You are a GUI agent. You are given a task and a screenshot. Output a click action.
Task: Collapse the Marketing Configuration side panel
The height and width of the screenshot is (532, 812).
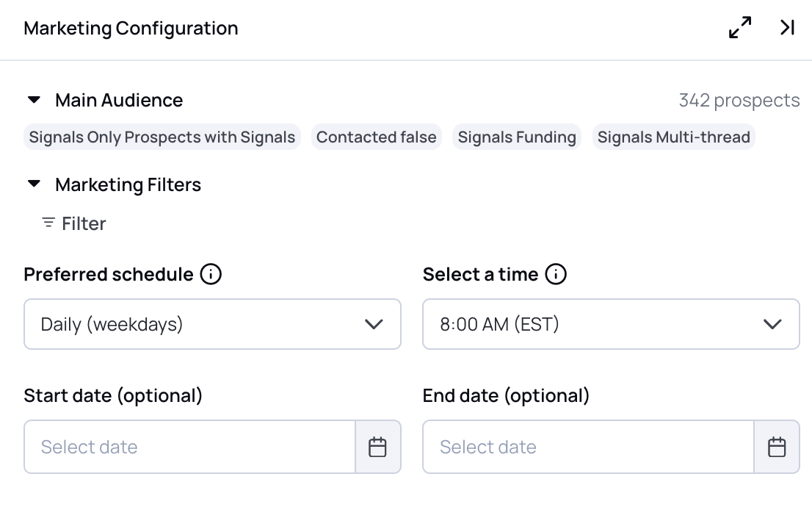[x=787, y=27]
